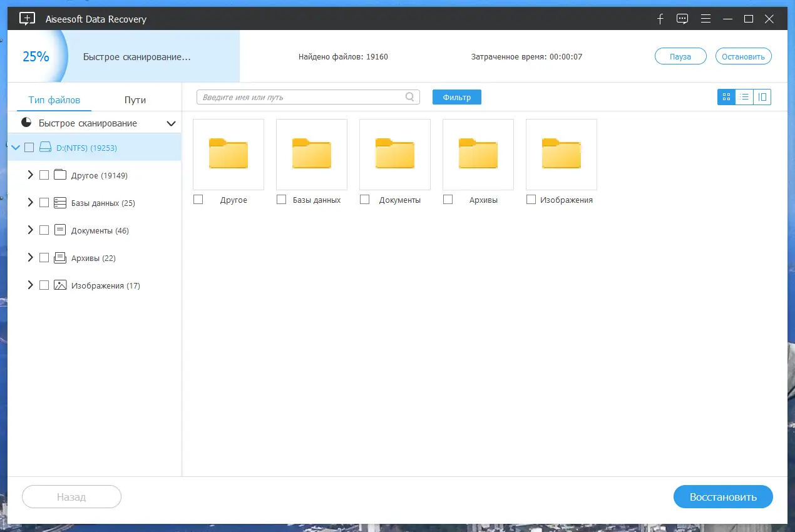Check the Архивы (22) tree checkbox

[x=44, y=258]
